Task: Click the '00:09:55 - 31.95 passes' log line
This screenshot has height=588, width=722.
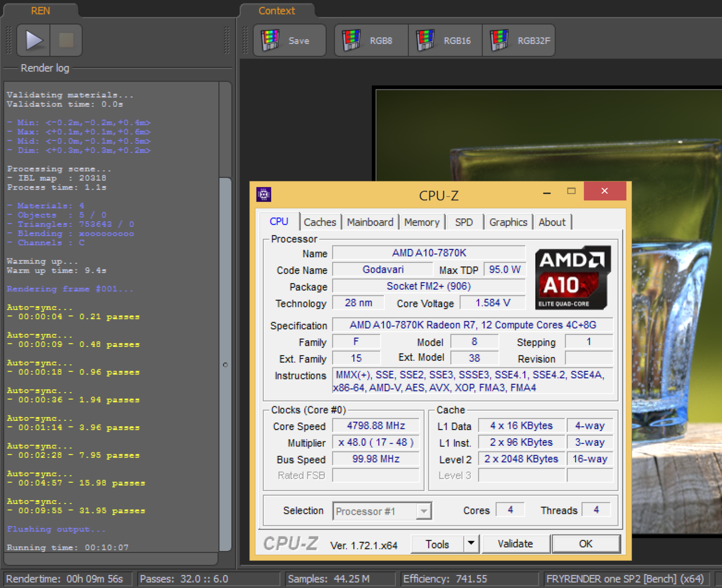Action: pyautogui.click(x=76, y=511)
